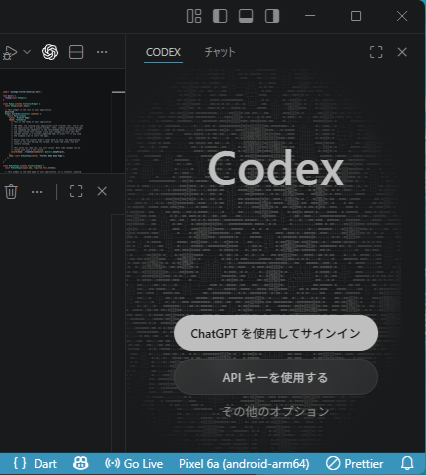Open editor More Actions ellipsis at top
The width and height of the screenshot is (426, 475).
pyautogui.click(x=102, y=52)
